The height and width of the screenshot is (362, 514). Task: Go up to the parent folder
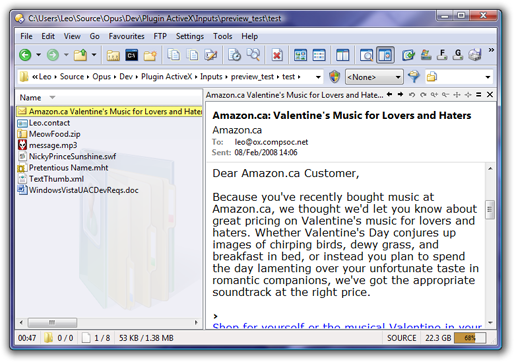click(x=80, y=55)
